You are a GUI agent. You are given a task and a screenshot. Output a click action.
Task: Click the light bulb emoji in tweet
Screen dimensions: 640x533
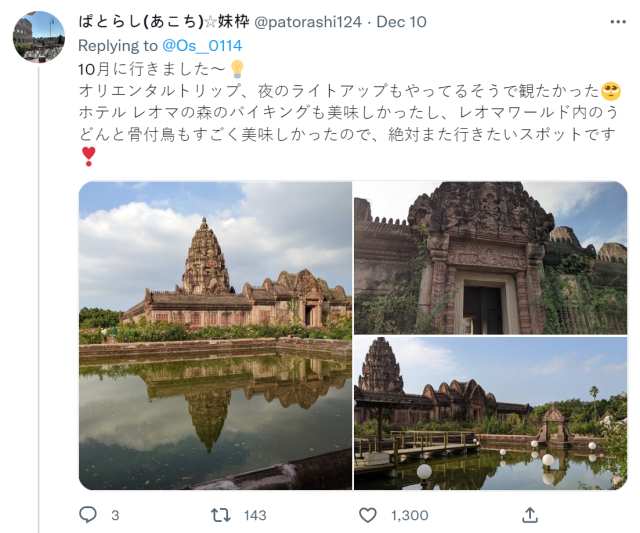point(237,69)
